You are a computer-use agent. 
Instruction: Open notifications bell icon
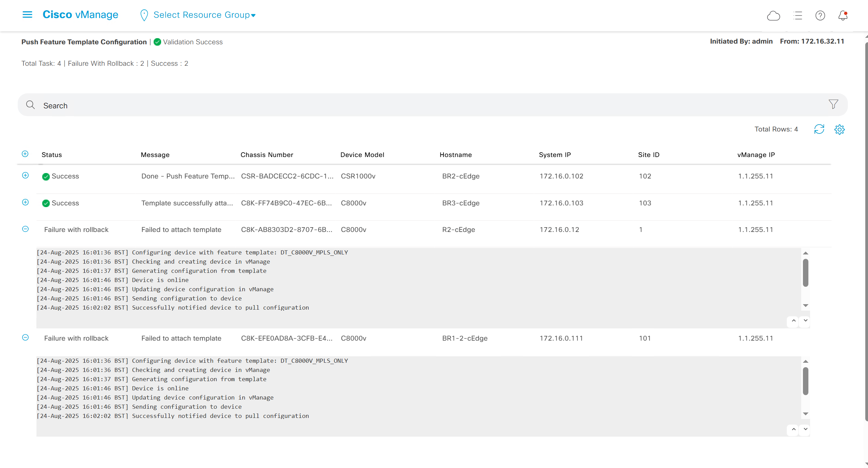[843, 16]
